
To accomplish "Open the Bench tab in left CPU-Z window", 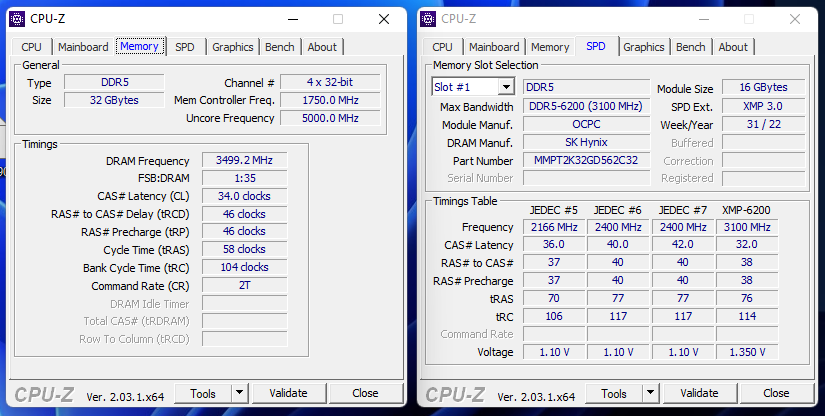I will pos(280,47).
